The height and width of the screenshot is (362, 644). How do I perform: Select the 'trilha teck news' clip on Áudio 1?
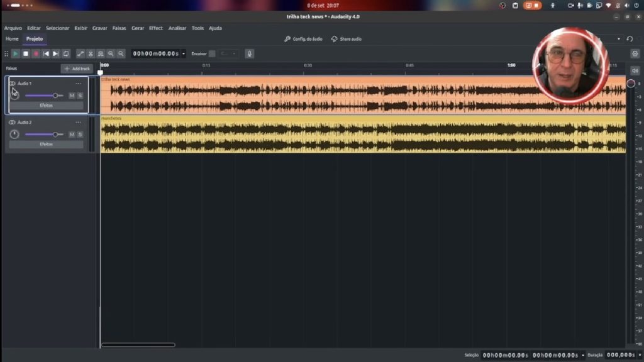363,96
